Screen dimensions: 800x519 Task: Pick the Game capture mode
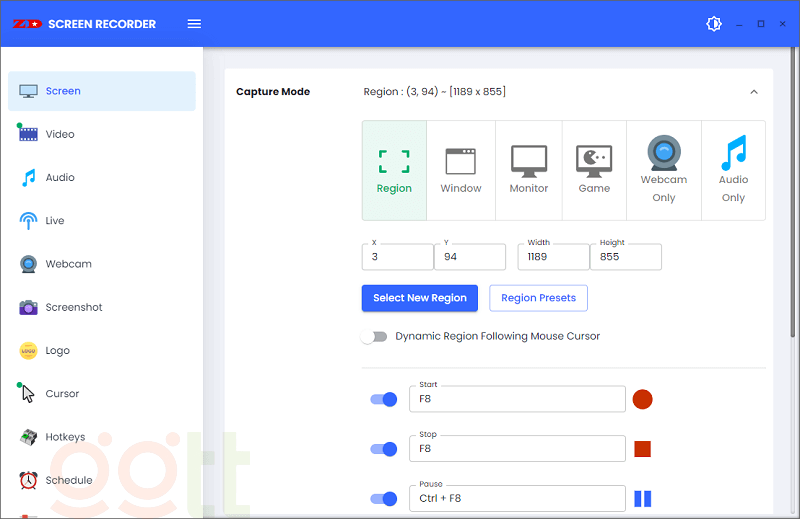594,170
